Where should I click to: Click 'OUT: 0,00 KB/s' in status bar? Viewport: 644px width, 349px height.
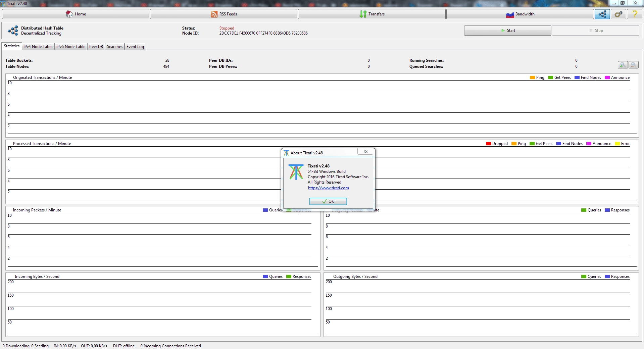94,346
